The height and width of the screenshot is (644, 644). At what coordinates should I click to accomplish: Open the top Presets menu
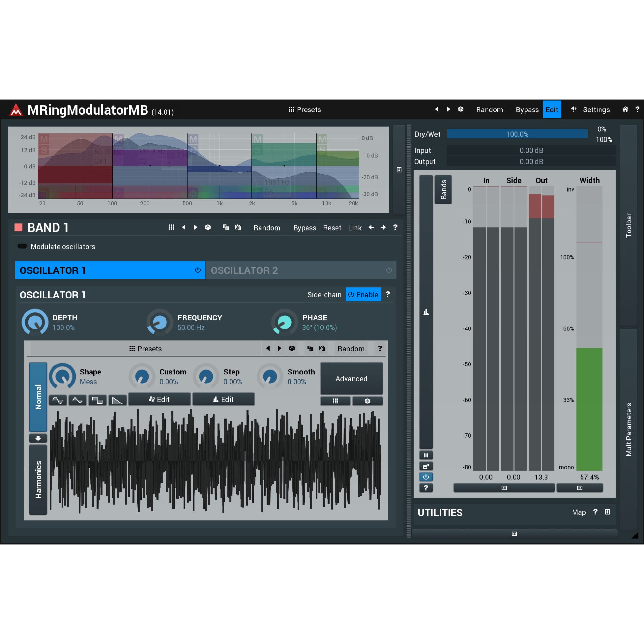coord(304,110)
